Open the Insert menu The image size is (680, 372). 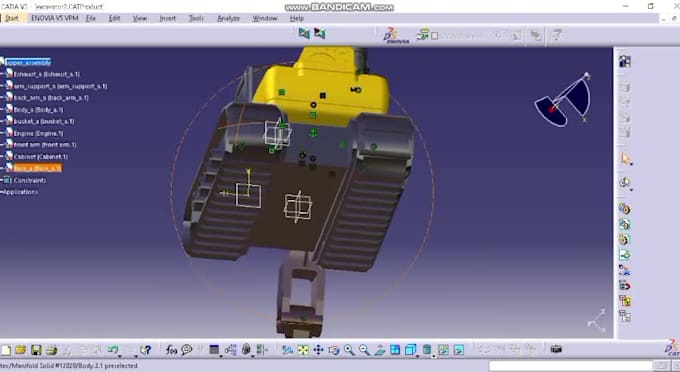(x=168, y=18)
